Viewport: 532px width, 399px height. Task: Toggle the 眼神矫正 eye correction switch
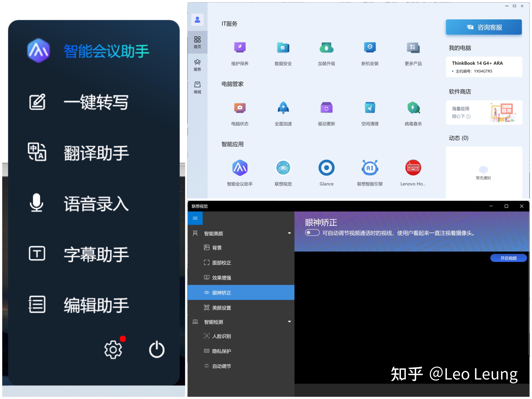(312, 233)
